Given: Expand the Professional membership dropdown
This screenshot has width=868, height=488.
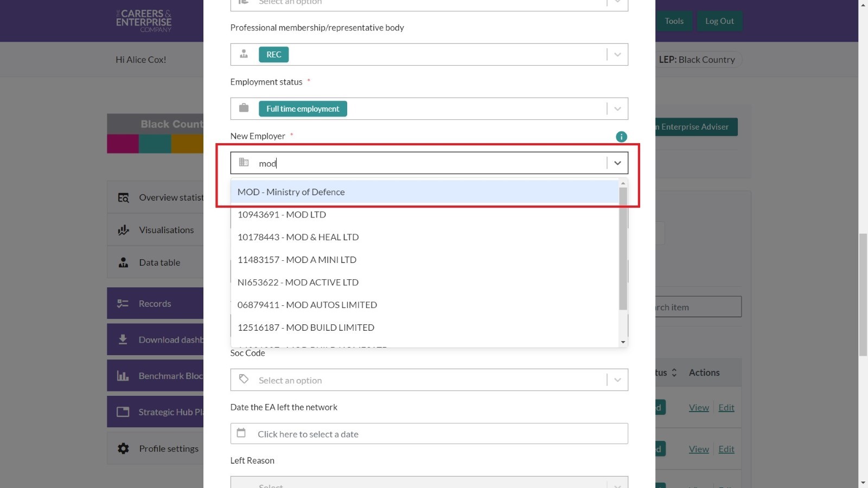Looking at the screenshot, I should point(617,54).
